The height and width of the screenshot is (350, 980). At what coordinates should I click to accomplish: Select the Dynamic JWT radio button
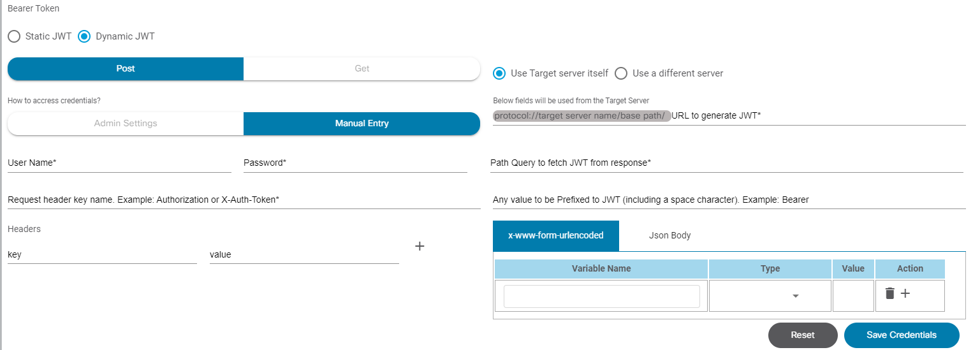coord(84,36)
